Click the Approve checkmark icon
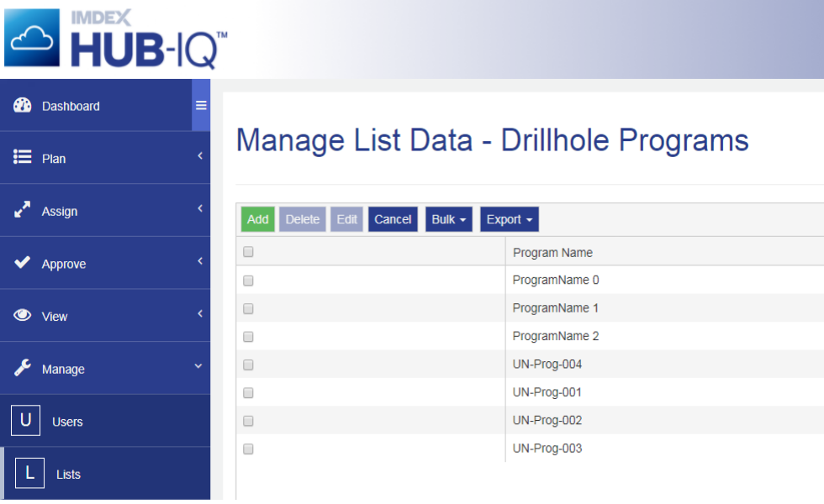The width and height of the screenshot is (824, 504). point(23,263)
